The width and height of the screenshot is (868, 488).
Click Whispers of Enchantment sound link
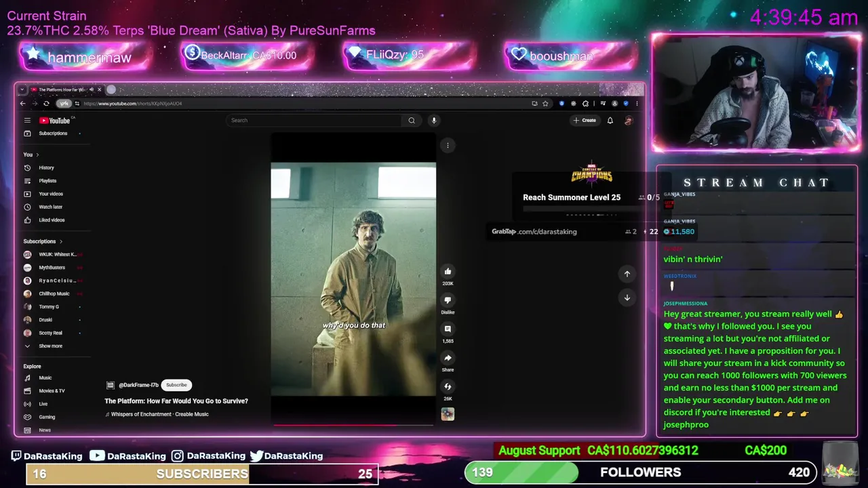click(x=159, y=414)
